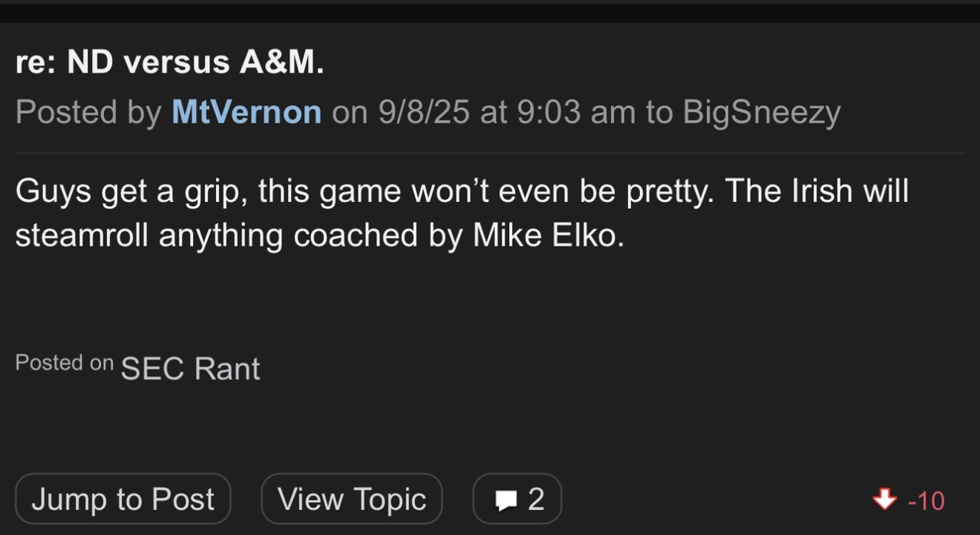Click the reply count number 2

[x=536, y=500]
